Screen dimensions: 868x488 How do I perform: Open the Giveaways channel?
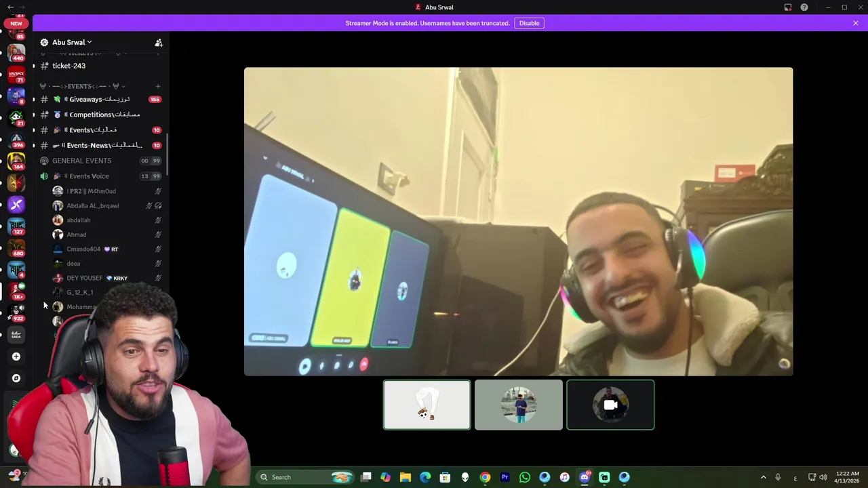point(100,99)
